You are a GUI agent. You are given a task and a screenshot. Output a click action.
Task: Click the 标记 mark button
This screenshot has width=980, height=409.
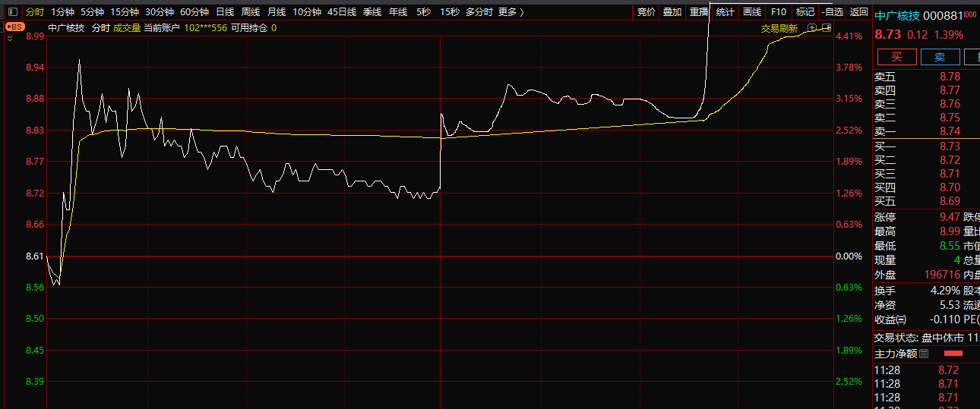point(805,12)
